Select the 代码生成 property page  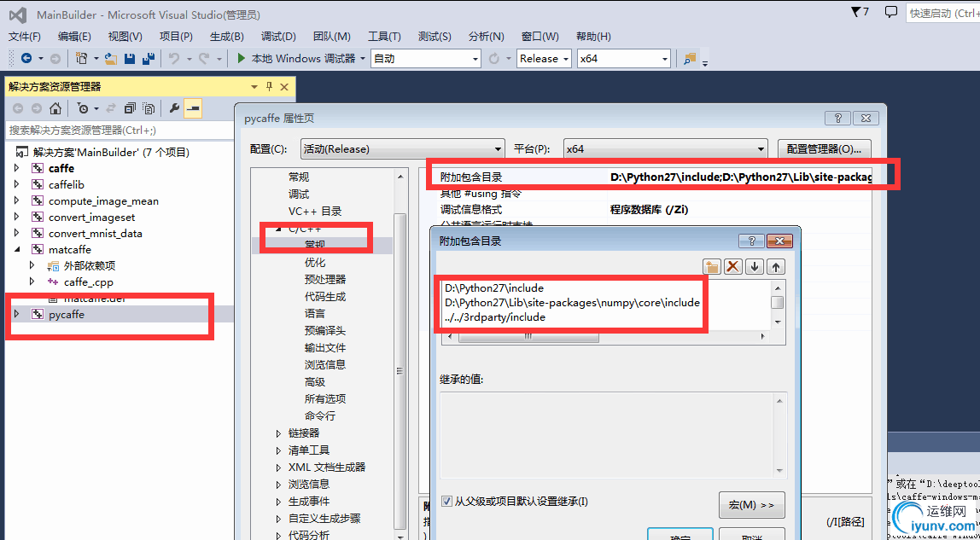(x=325, y=297)
